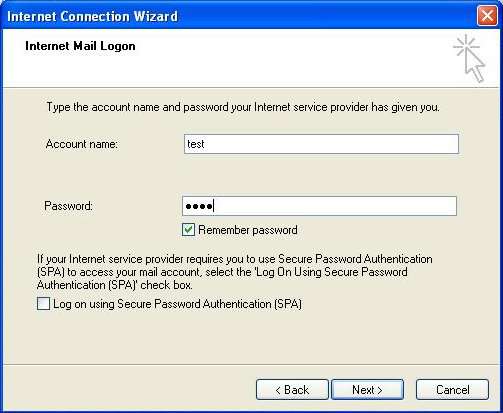
Task: Uncheck the Remember password checkbox
Action: click(x=188, y=230)
